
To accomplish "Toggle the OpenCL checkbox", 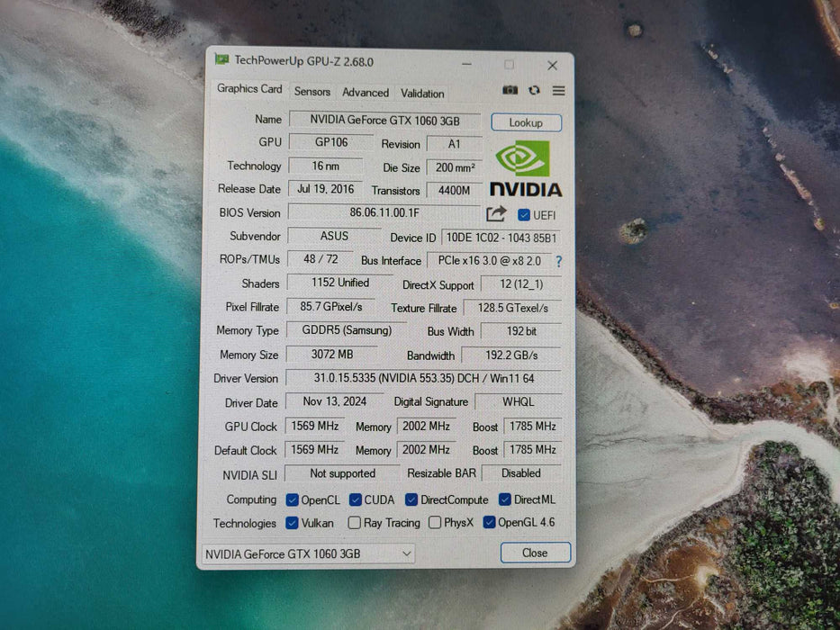I will click(292, 499).
